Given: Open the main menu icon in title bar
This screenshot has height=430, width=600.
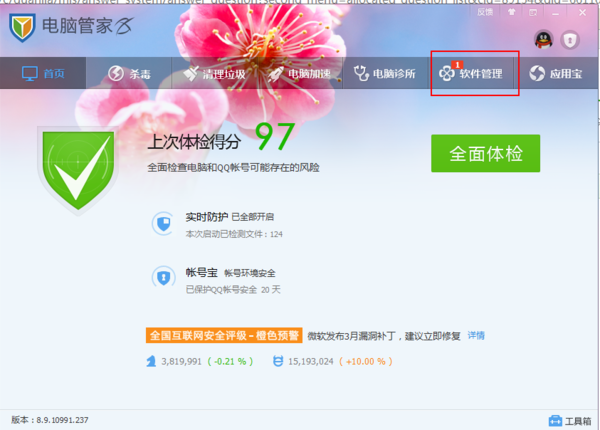Looking at the screenshot, I should [x=533, y=13].
